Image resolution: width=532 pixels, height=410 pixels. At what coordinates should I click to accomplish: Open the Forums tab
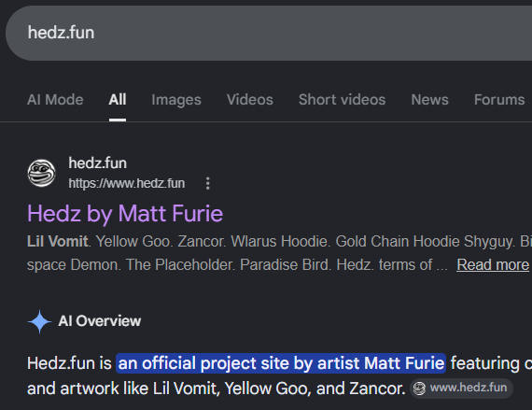pyautogui.click(x=499, y=100)
